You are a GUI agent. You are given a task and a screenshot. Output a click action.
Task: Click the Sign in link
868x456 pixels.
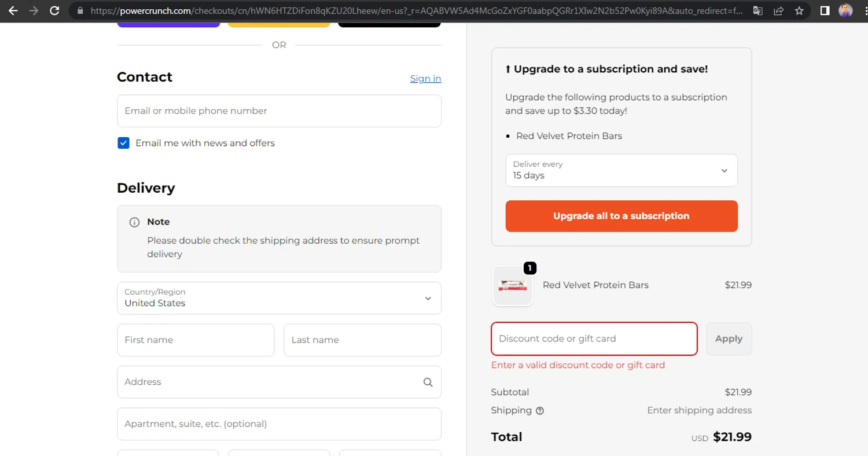425,79
